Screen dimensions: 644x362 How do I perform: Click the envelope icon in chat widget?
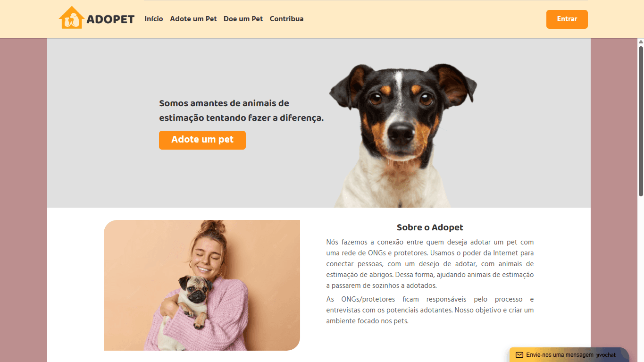[x=519, y=355]
